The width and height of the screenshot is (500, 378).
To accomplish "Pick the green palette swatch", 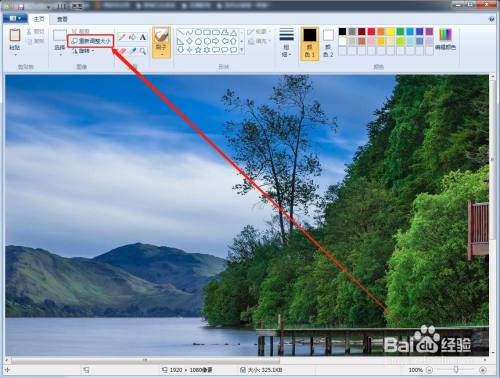I will pos(400,32).
